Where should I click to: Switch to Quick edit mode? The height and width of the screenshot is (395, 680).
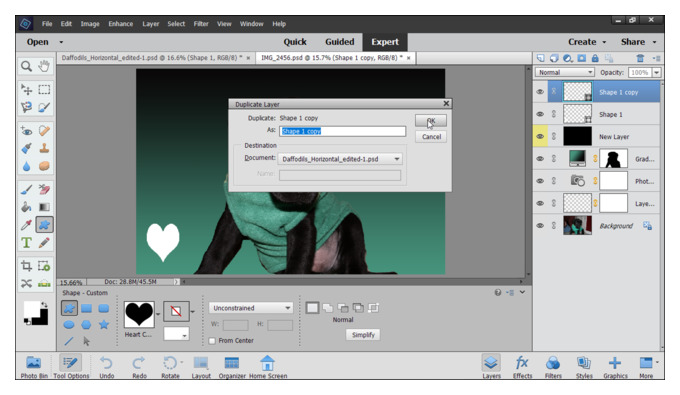click(x=295, y=42)
